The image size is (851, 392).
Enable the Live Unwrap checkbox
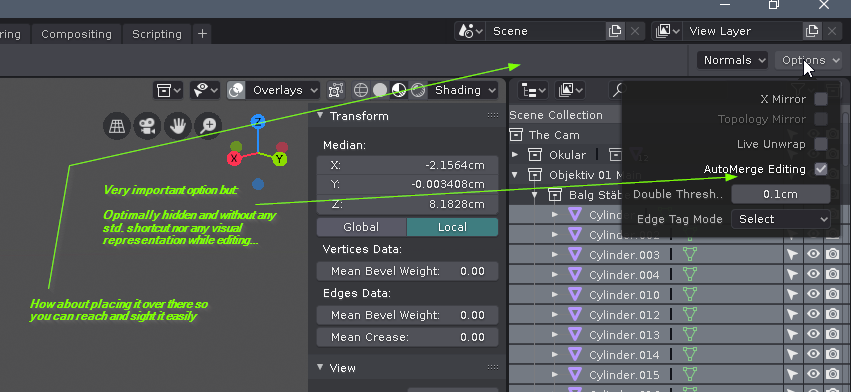pos(821,144)
